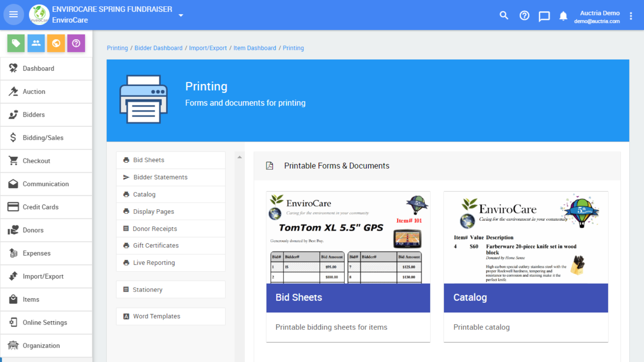Click the notifications bell icon
644x362 pixels.
pos(563,16)
